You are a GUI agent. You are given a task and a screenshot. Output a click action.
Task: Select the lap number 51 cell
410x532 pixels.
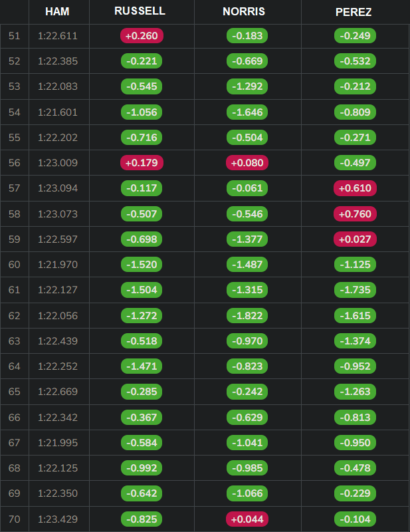[x=14, y=36]
